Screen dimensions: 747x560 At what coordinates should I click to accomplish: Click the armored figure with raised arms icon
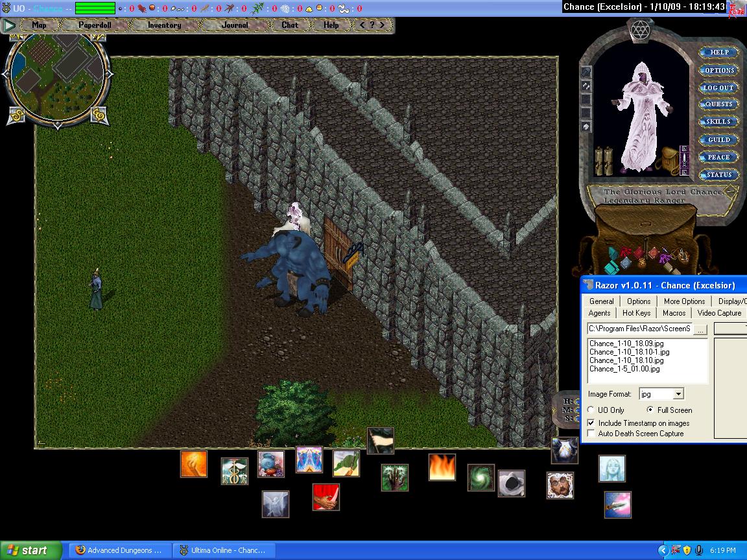tap(565, 450)
